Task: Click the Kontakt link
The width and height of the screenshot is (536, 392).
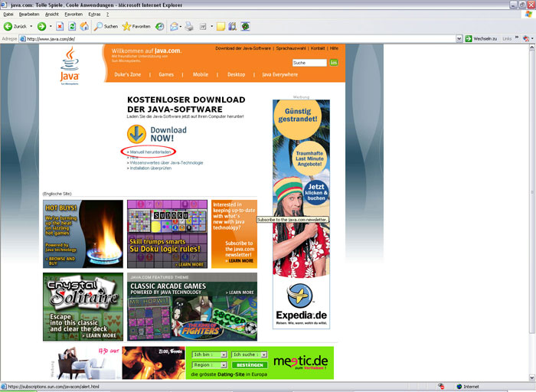Action: click(x=318, y=48)
